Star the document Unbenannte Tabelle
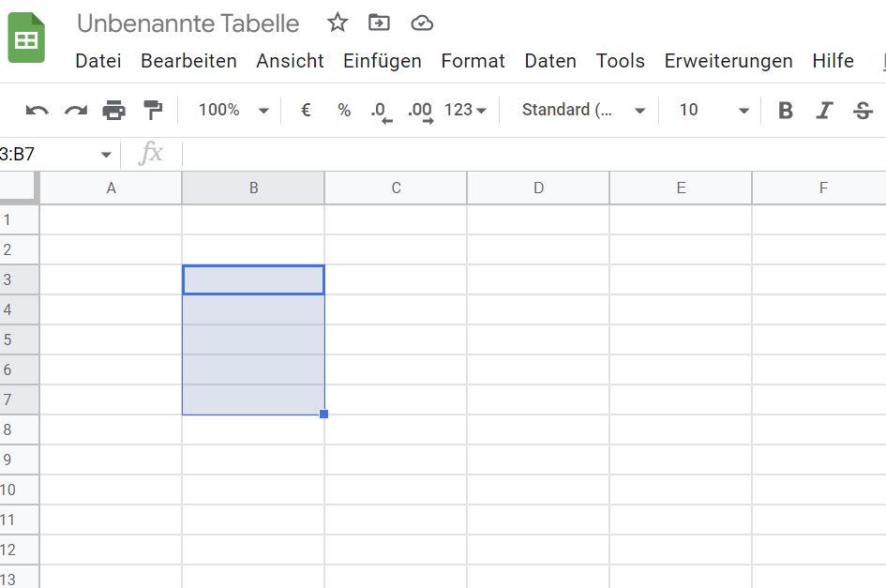Screen dimensions: 886x588 [338, 23]
